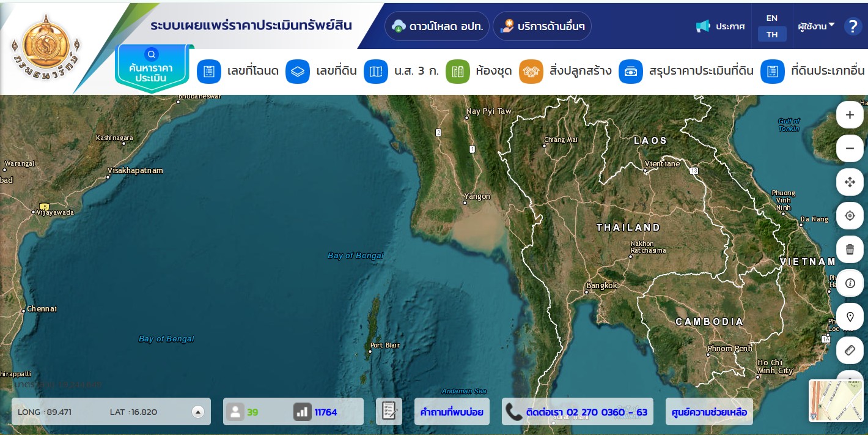The width and height of the screenshot is (868, 435).
Task: Expand the coordinates panel with arrow button
Action: (x=197, y=412)
